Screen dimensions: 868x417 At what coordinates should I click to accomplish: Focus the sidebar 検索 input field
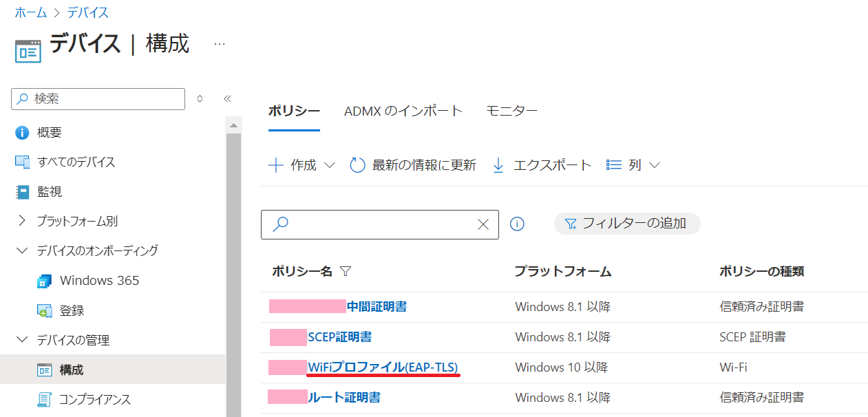(x=98, y=99)
